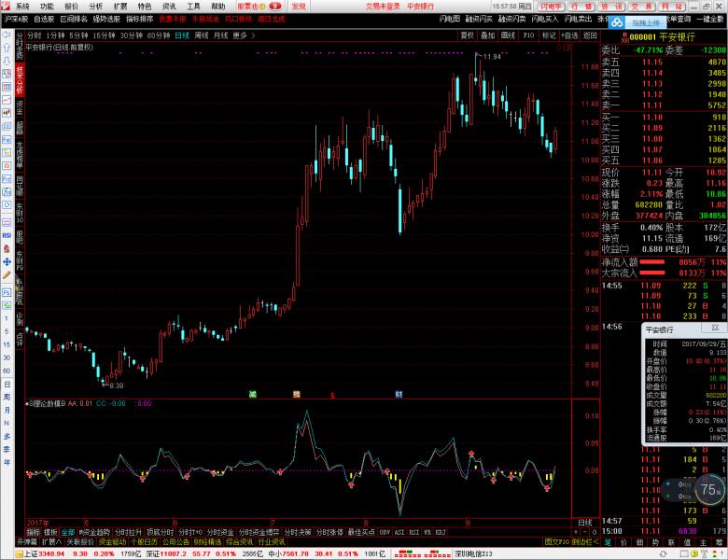The image size is (728, 560).
Task: Open the 分析 menu
Action: pos(96,7)
